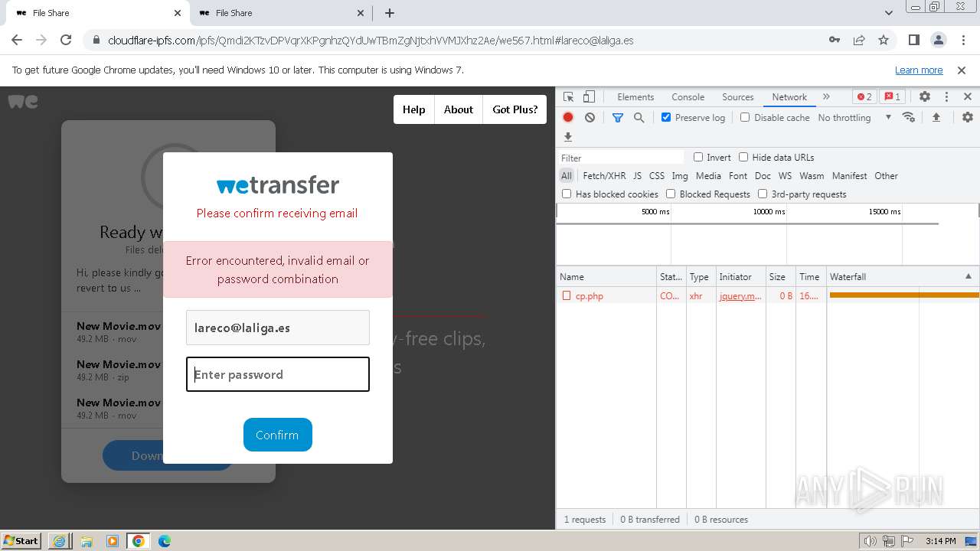Open network conditions wifi icon
The image size is (980, 551).
click(x=909, y=117)
